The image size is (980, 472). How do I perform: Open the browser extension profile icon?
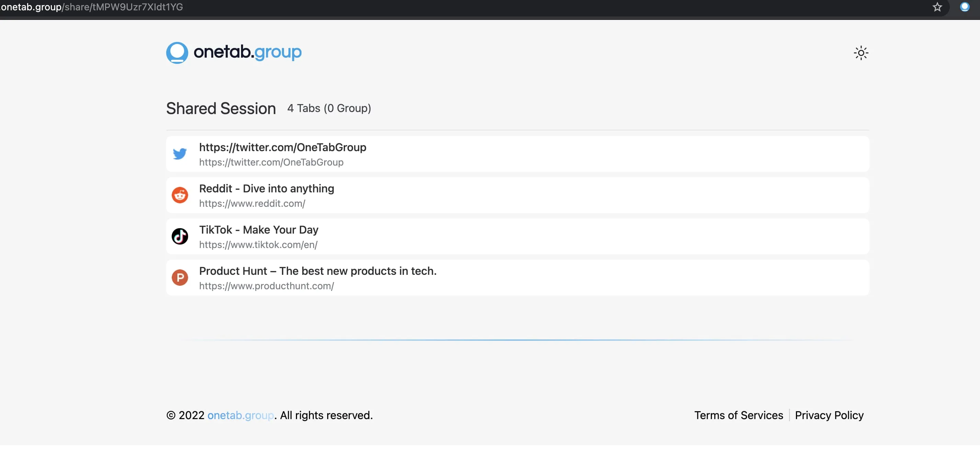pyautogui.click(x=965, y=7)
